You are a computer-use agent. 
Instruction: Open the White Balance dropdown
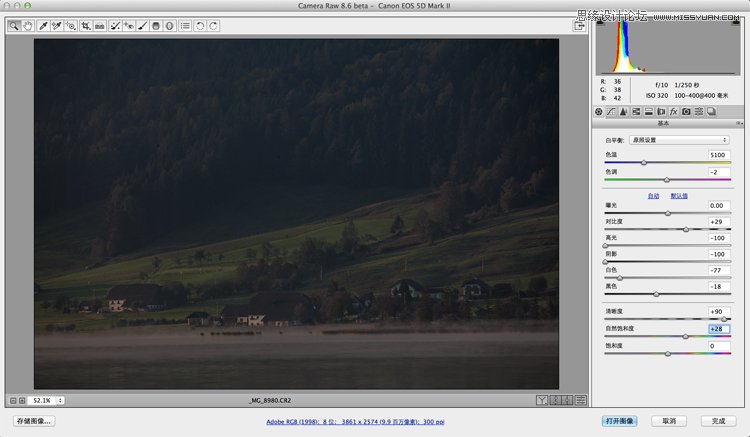pyautogui.click(x=679, y=140)
